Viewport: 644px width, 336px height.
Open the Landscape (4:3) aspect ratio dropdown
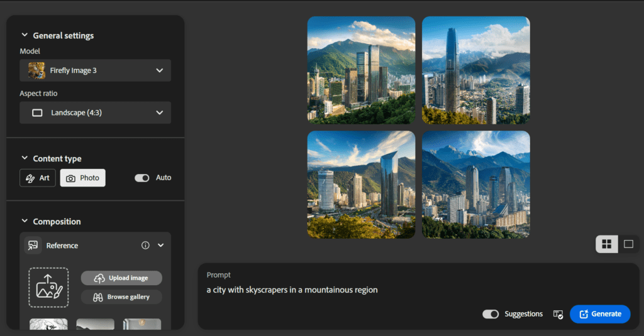tap(96, 113)
